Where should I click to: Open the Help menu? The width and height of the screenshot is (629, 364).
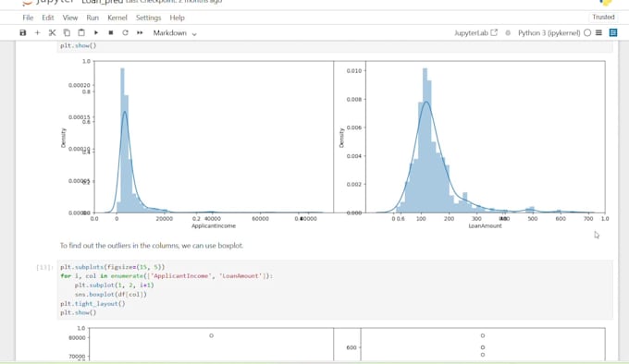point(177,18)
